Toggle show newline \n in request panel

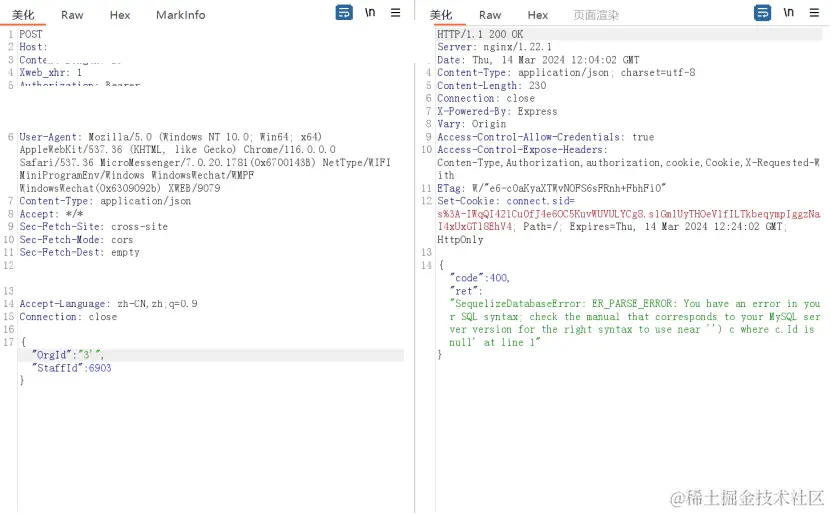click(x=370, y=12)
